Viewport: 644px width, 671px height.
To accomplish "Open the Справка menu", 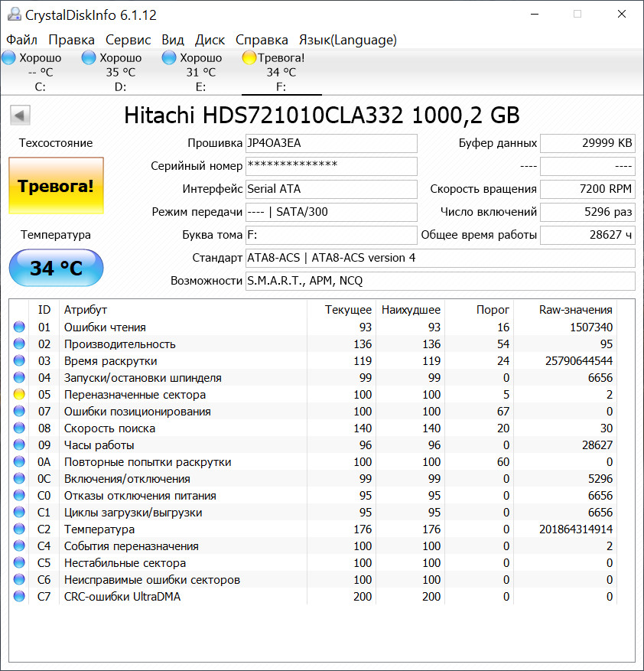I will [x=262, y=40].
